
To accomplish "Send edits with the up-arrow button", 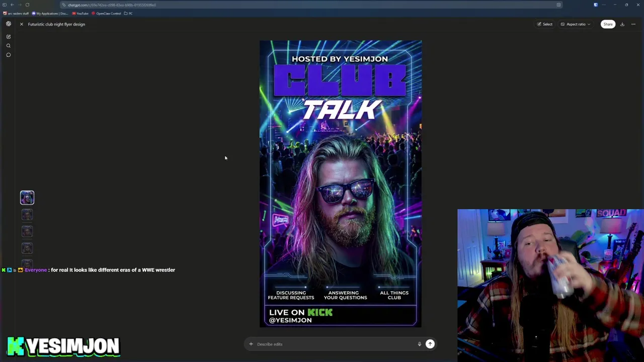I will 430,344.
